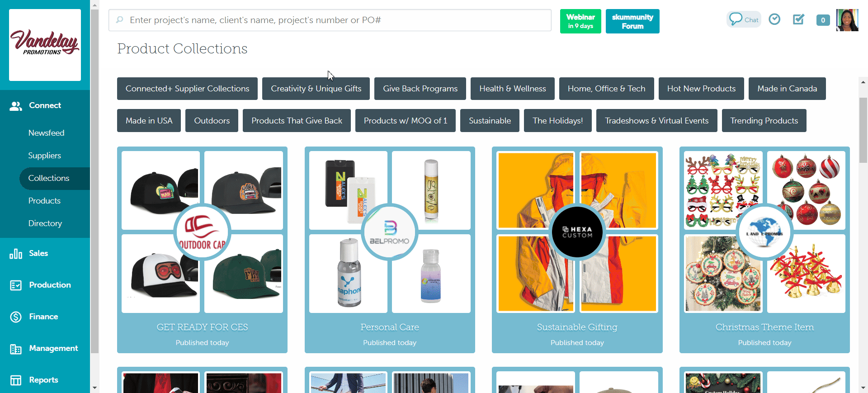Open the notes edit icon in header
Viewport: 868px width, 393px height.
pyautogui.click(x=798, y=19)
